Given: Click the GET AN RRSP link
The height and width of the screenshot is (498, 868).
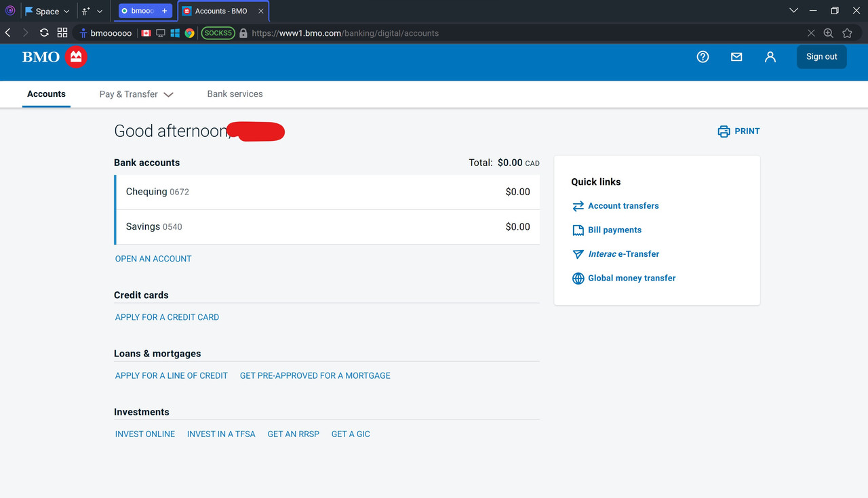Looking at the screenshot, I should pyautogui.click(x=293, y=434).
